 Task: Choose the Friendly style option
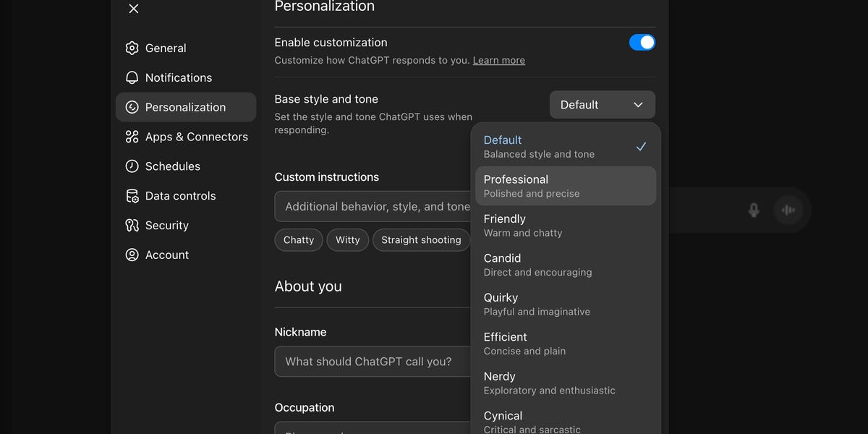[x=565, y=225]
